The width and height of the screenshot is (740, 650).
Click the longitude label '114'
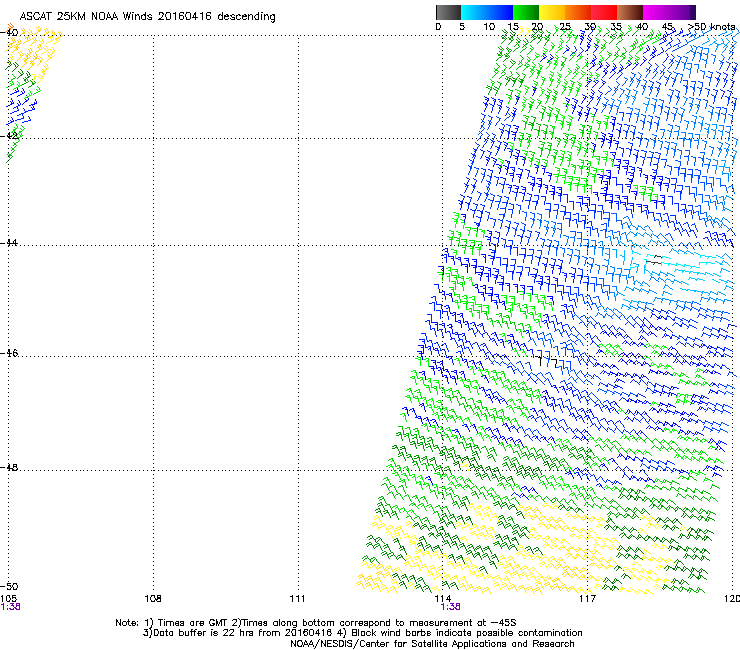point(442,599)
